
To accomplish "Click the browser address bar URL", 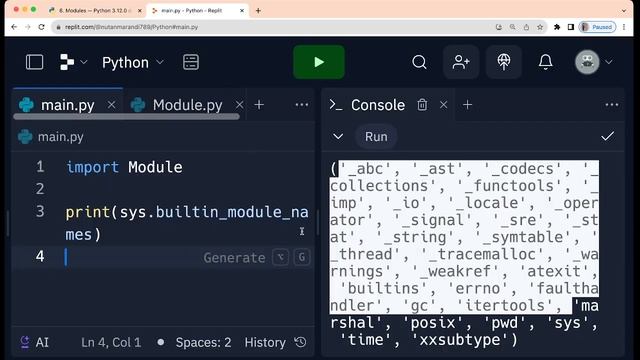I will [131, 27].
